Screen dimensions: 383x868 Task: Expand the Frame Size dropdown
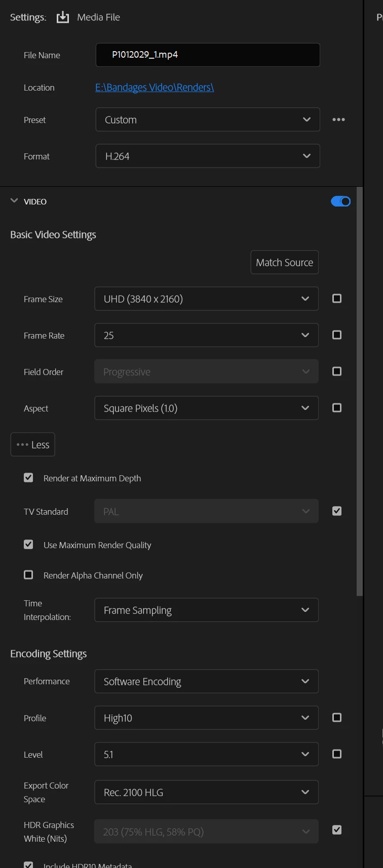(x=206, y=299)
